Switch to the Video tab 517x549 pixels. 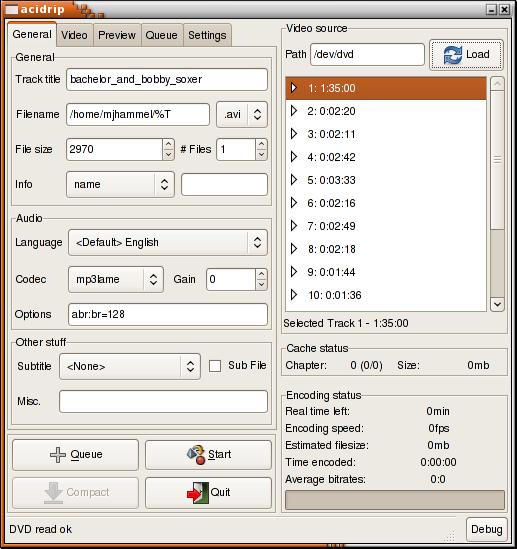click(75, 35)
